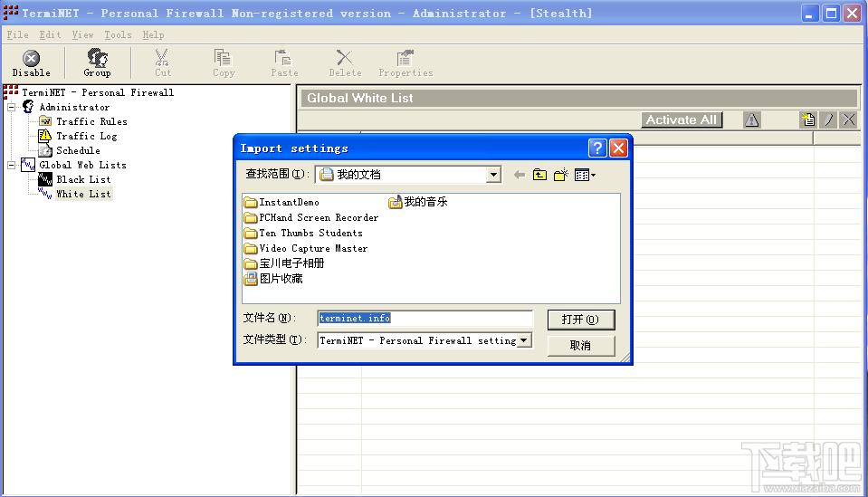
Task: Select Schedule in the tree
Action: tap(78, 150)
